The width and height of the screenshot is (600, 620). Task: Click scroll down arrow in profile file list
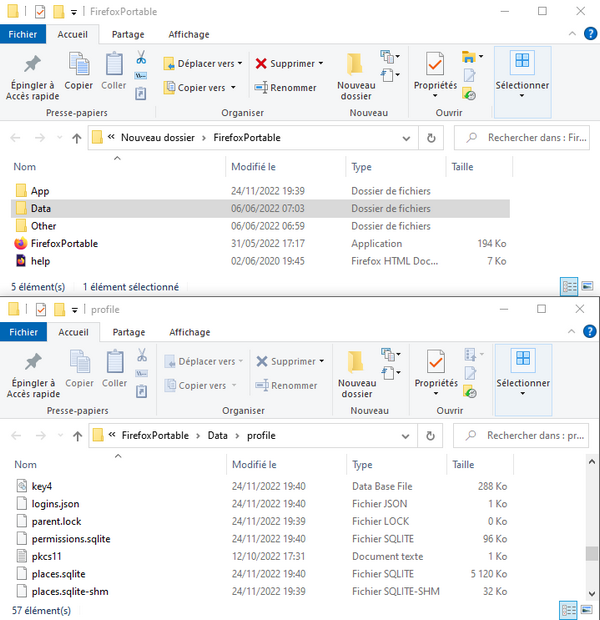click(x=592, y=593)
